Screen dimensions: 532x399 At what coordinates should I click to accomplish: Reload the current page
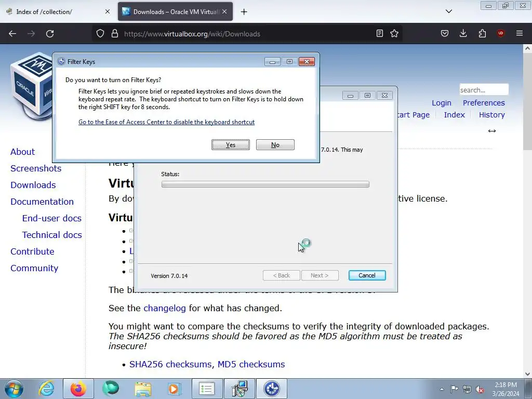pyautogui.click(x=50, y=34)
